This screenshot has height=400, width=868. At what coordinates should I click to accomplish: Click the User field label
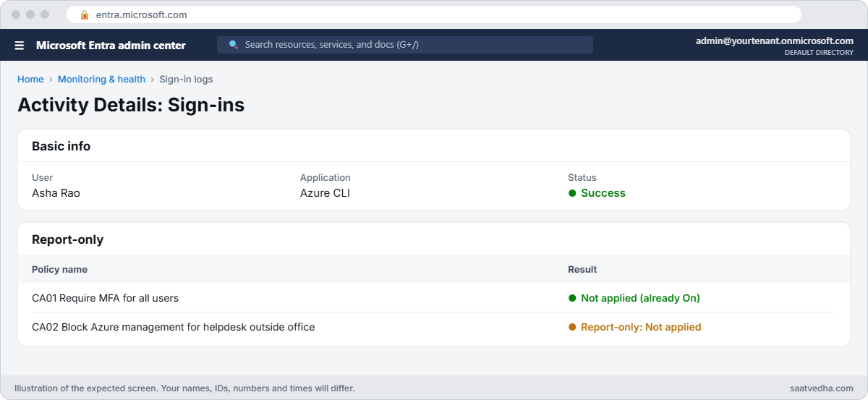[42, 177]
